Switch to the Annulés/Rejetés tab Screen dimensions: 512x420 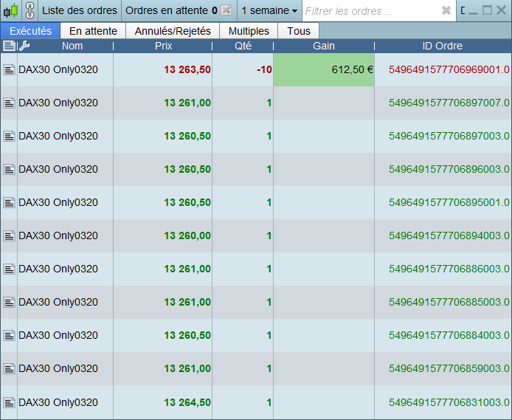click(173, 31)
